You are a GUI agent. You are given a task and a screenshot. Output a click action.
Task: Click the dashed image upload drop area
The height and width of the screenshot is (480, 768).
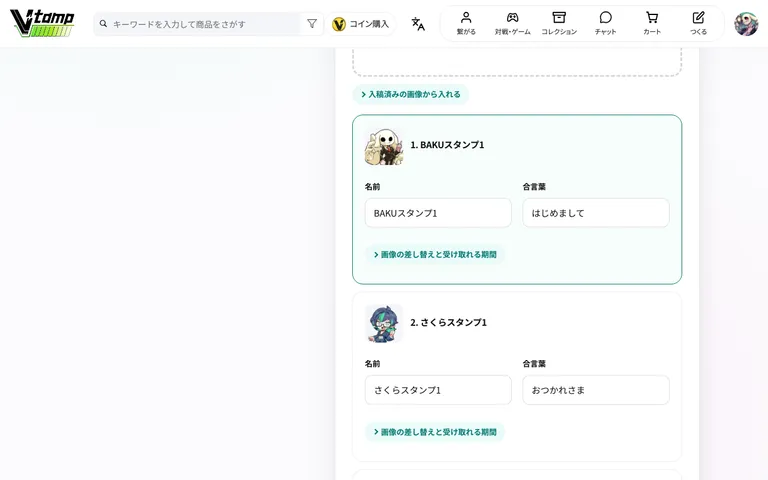point(517,62)
